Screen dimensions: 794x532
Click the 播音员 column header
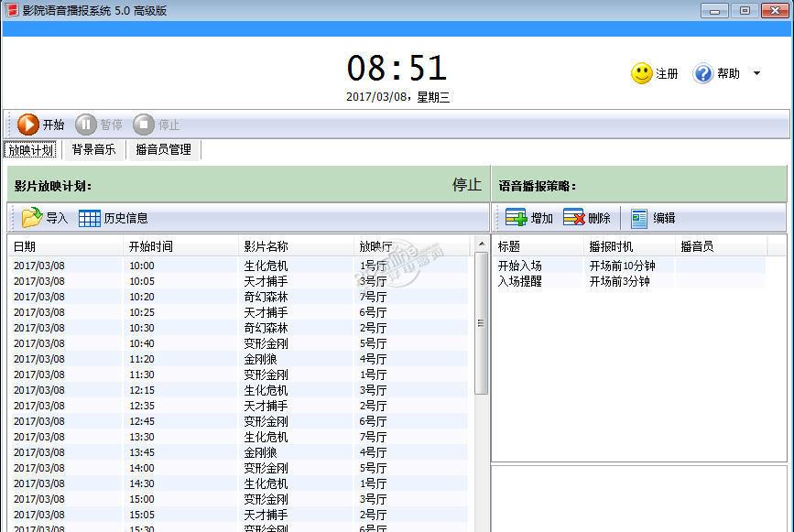click(x=721, y=246)
